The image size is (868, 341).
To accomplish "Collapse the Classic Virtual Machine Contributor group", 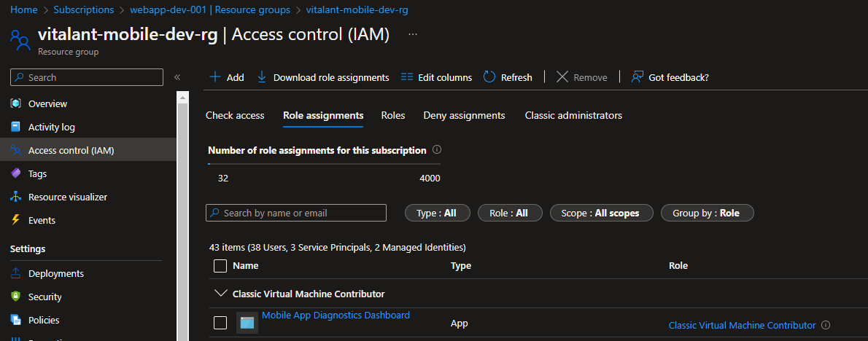I will (220, 294).
